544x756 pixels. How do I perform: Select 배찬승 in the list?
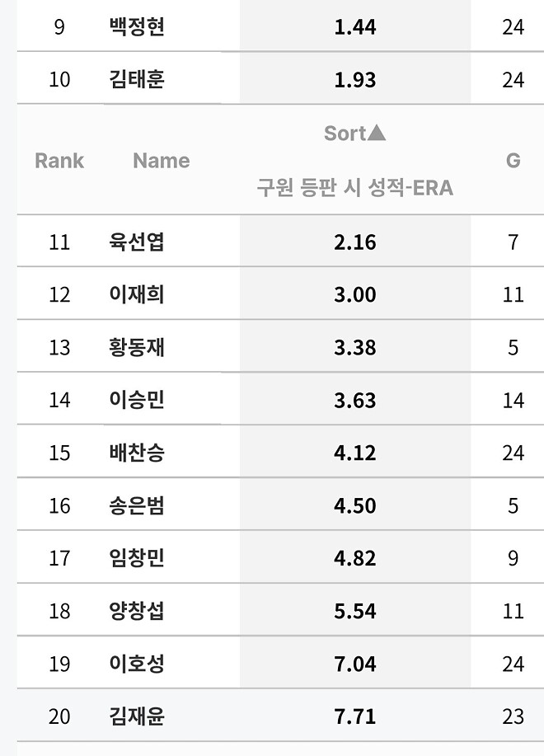coord(134,452)
